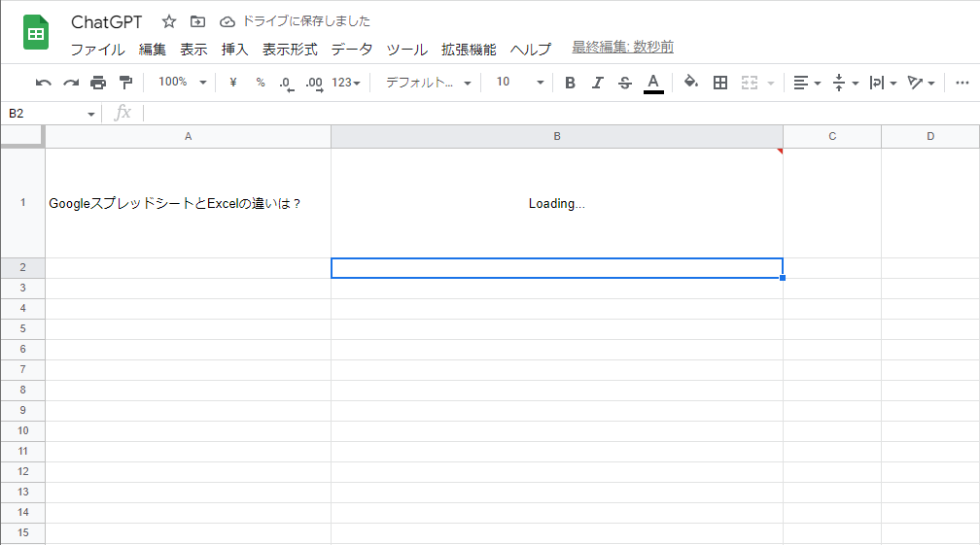This screenshot has width=980, height=545.
Task: Click the B2 name box
Action: click(44, 114)
